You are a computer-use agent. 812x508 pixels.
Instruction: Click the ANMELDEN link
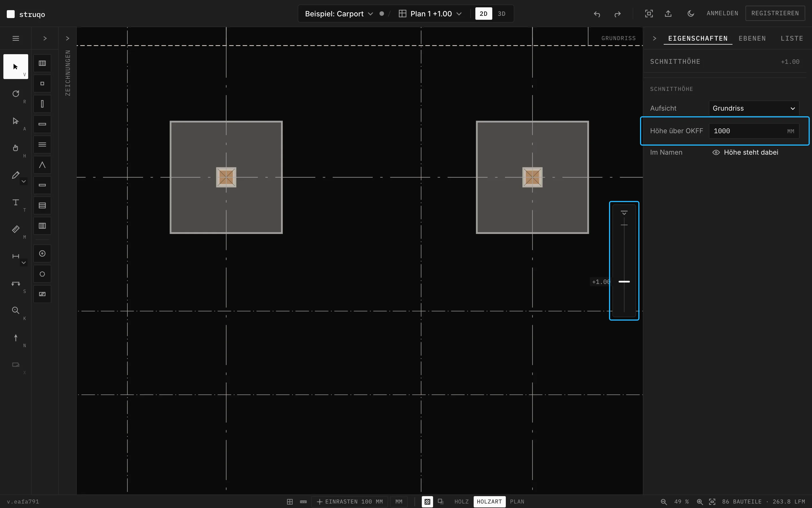(x=722, y=13)
